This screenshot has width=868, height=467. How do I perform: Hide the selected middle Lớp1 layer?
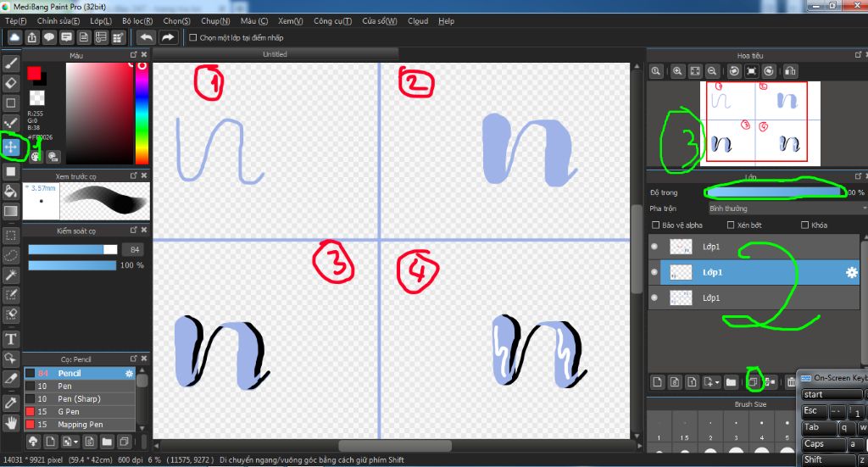click(x=654, y=272)
